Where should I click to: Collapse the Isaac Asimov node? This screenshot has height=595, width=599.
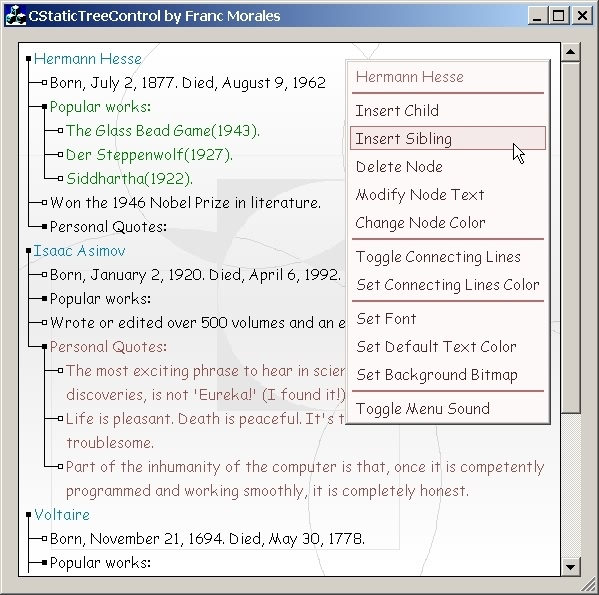point(28,251)
